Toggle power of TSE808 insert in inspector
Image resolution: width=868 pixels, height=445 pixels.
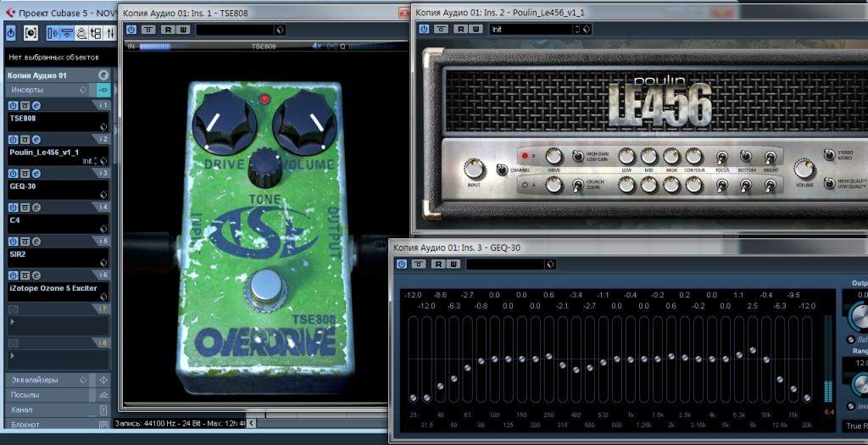(x=13, y=105)
